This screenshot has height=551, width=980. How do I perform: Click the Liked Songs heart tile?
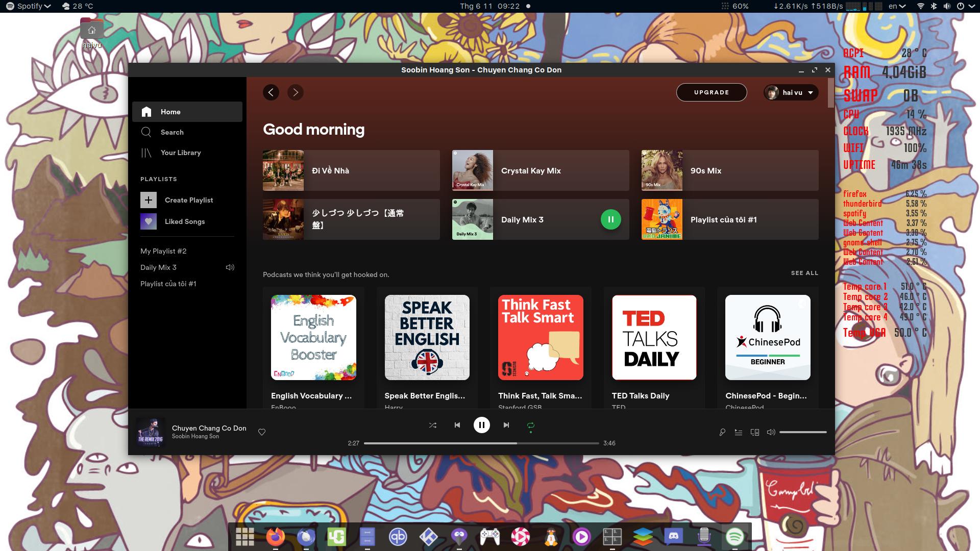149,221
